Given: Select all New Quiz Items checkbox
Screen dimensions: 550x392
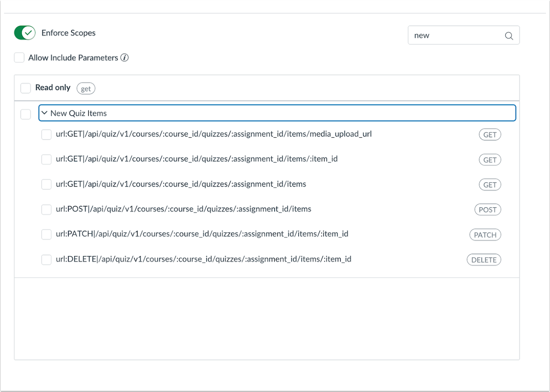Looking at the screenshot, I should 26,114.
